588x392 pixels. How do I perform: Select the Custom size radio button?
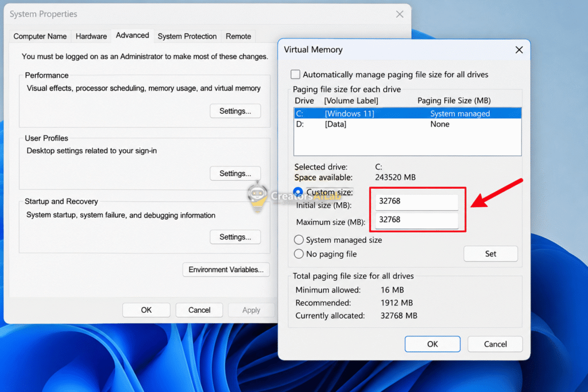[298, 192]
